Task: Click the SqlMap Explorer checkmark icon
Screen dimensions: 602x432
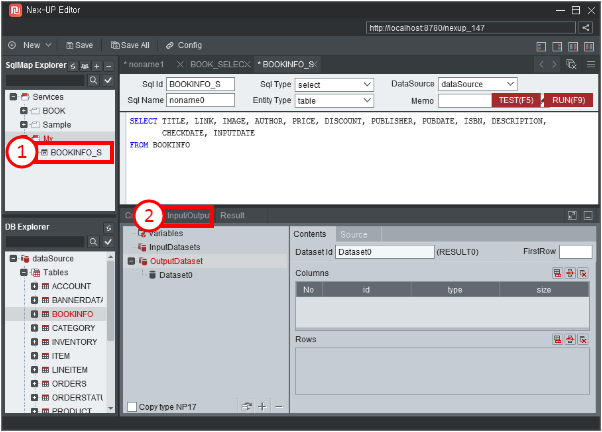Action: point(108,80)
